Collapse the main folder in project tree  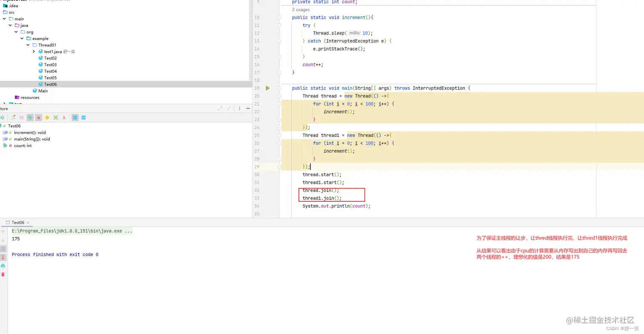tap(5, 19)
